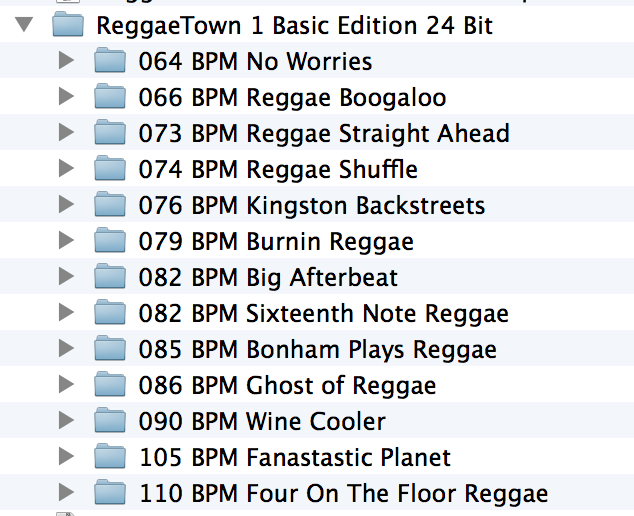Click the disclosure triangle for Kingston Backstreets

(x=66, y=206)
